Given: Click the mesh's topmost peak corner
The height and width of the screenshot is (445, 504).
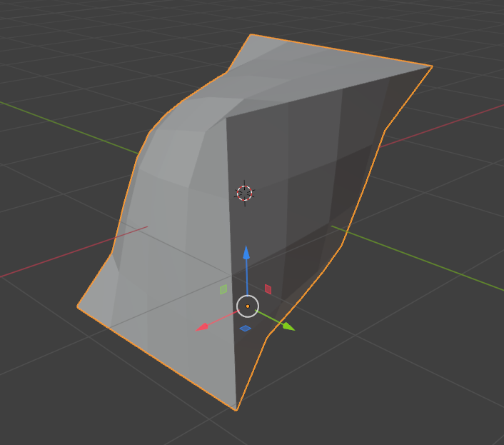Looking at the screenshot, I should pyautogui.click(x=251, y=35).
